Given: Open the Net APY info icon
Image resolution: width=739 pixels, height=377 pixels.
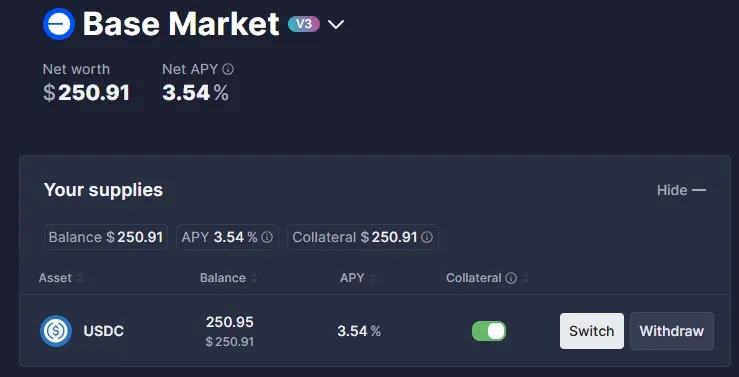Looking at the screenshot, I should [x=228, y=70].
